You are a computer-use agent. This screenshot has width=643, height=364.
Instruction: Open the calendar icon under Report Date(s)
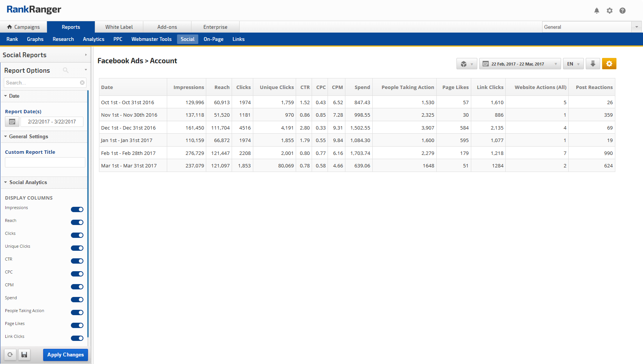coord(12,122)
